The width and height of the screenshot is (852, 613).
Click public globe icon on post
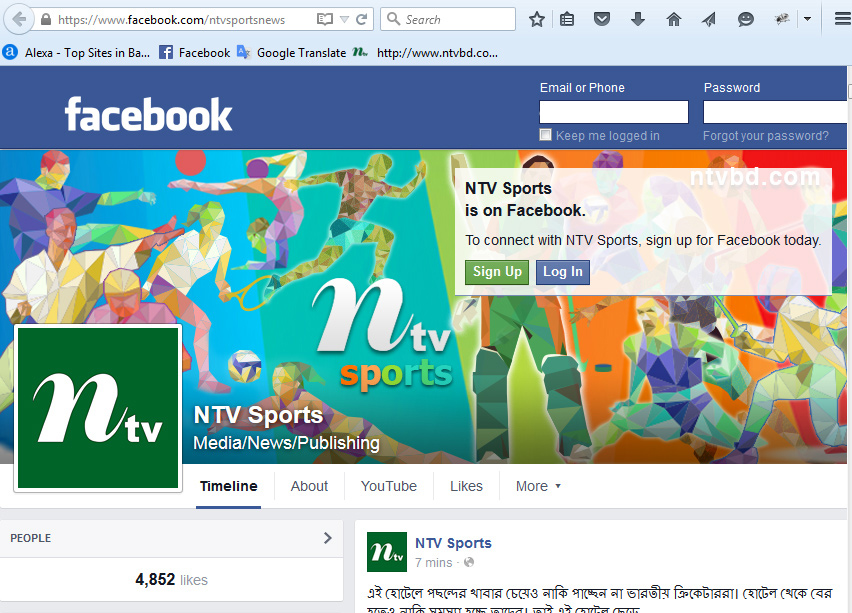(x=469, y=562)
